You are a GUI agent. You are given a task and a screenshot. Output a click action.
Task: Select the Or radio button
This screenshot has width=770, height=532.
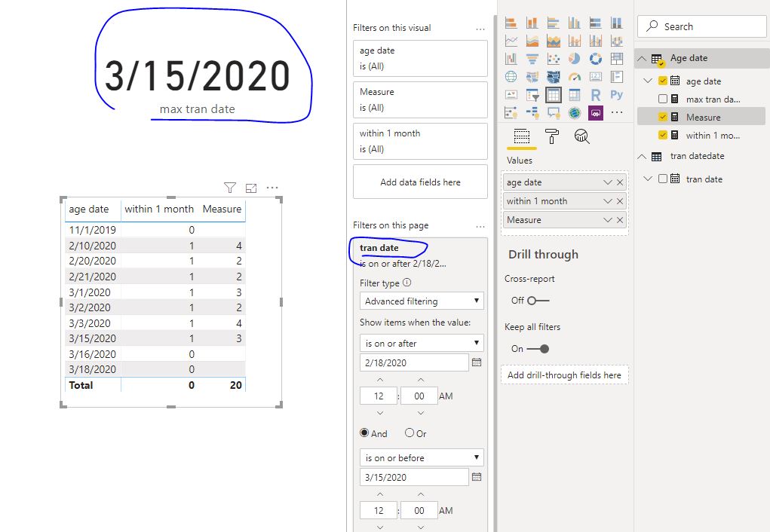pos(410,433)
